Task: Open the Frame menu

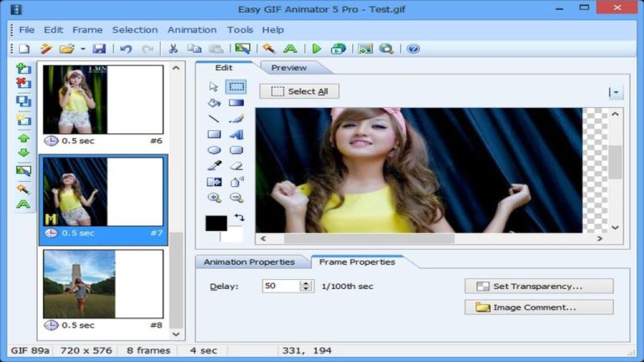Action: (x=87, y=30)
